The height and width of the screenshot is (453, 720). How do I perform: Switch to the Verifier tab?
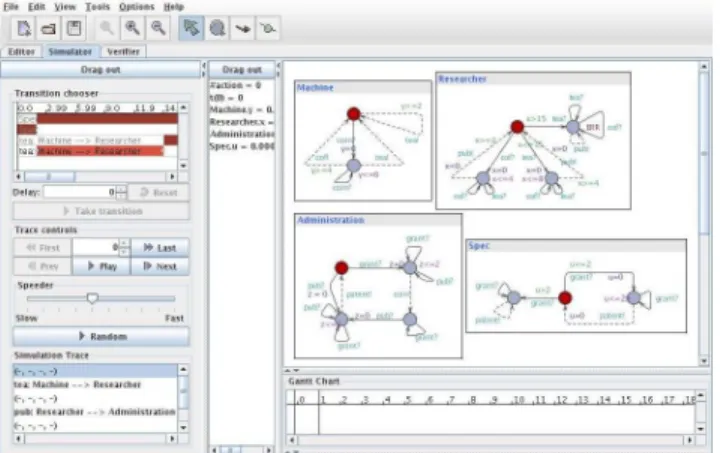pos(124,51)
